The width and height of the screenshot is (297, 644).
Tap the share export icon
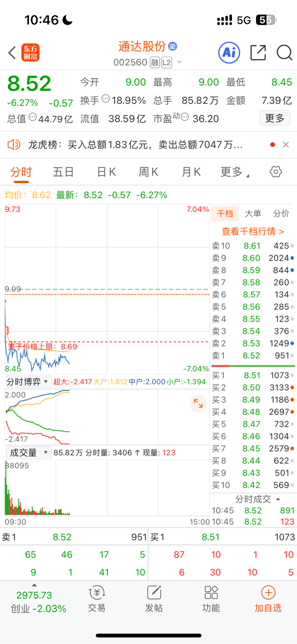point(258,53)
